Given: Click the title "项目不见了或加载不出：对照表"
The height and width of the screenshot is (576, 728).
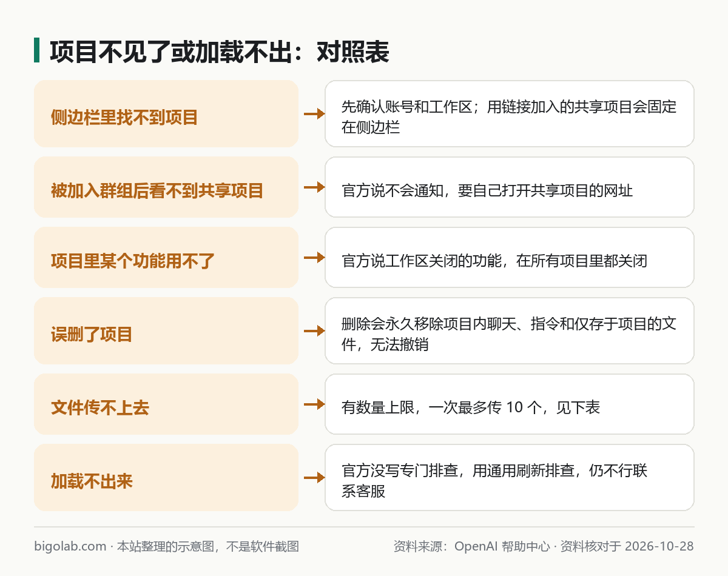Looking at the screenshot, I should pos(219,52).
